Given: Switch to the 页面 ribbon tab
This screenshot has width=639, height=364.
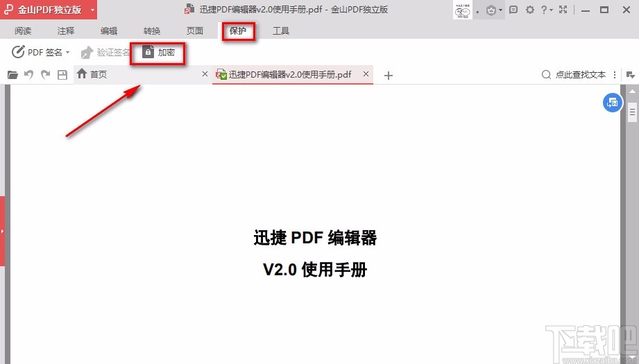Looking at the screenshot, I should coord(195,31).
